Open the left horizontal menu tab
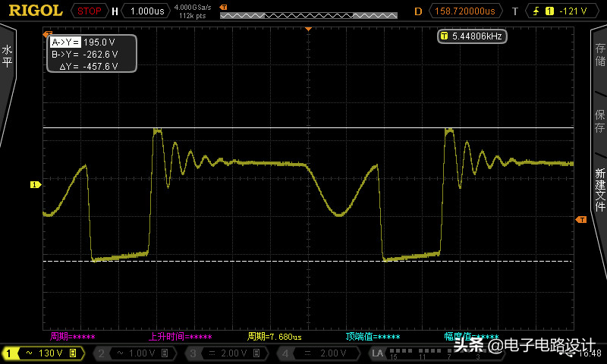Viewport: 607px width, 364px height. tap(8, 57)
